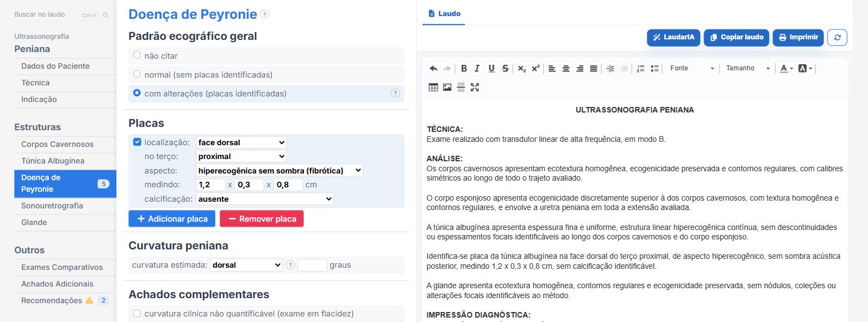868x322 pixels.
Task: Open the Fonte font dropdown
Action: (x=692, y=69)
